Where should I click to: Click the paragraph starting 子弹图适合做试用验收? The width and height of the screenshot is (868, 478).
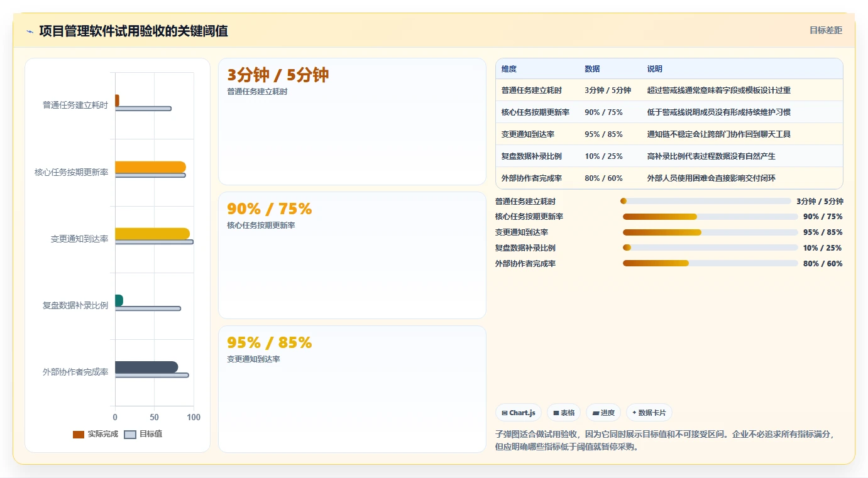pyautogui.click(x=666, y=440)
